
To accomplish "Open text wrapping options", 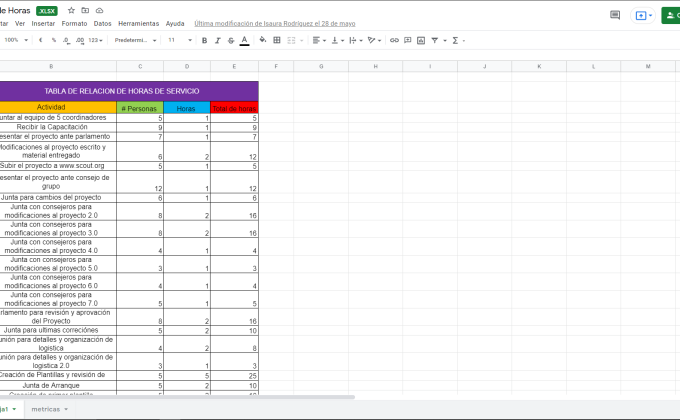I will (356, 40).
